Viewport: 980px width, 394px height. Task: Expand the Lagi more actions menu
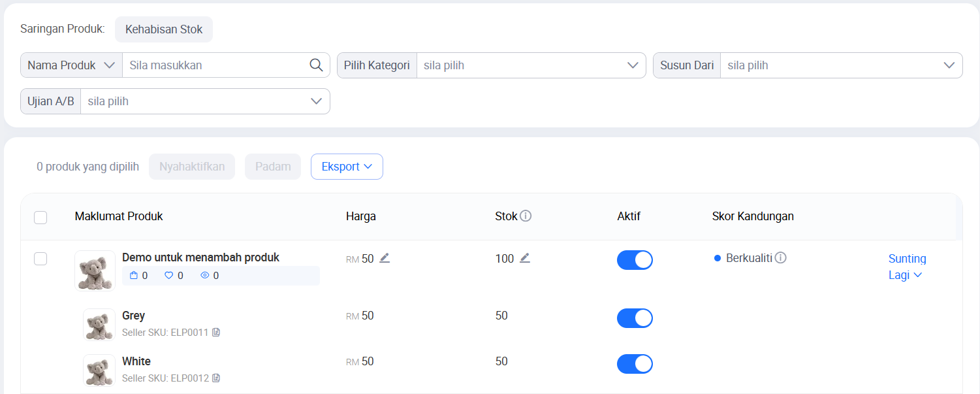tap(905, 275)
